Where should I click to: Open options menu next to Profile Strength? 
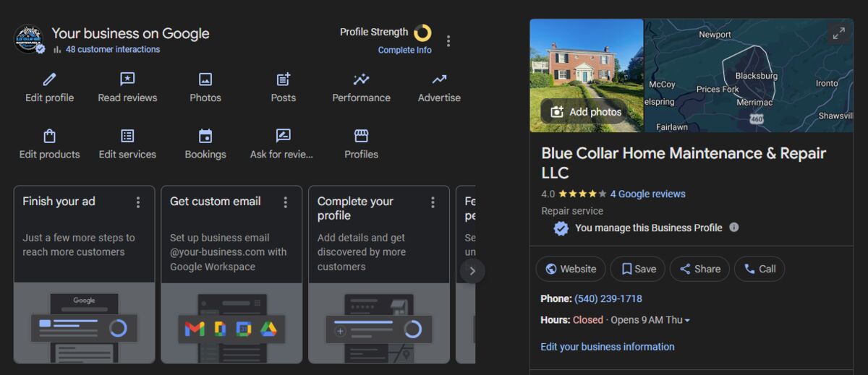[x=448, y=41]
